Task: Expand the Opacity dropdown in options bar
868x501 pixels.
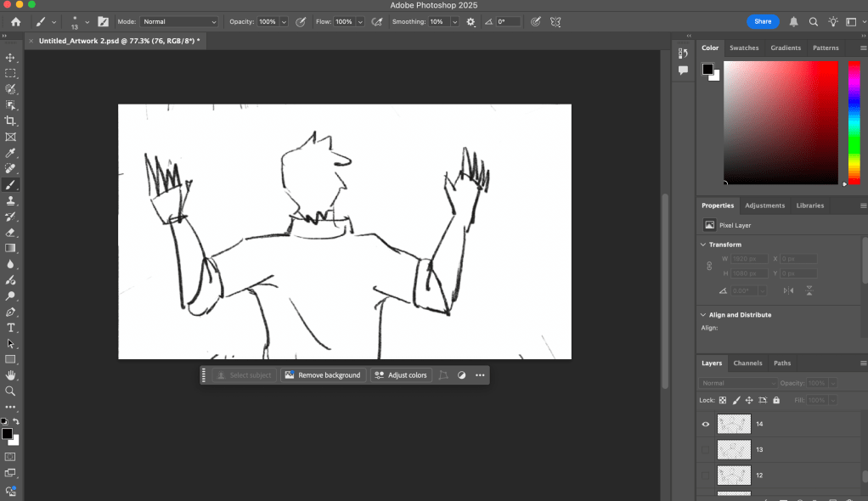Action: tap(284, 21)
